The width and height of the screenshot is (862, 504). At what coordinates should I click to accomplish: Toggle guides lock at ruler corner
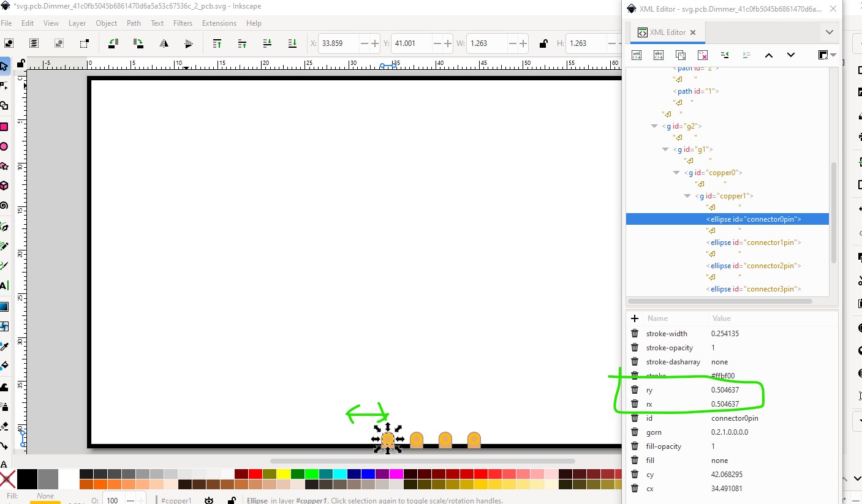click(21, 63)
